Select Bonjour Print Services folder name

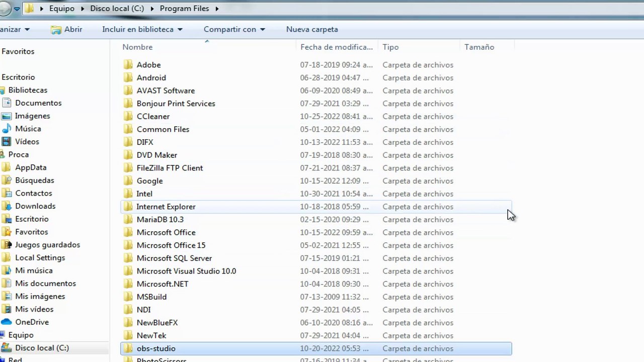click(x=176, y=104)
